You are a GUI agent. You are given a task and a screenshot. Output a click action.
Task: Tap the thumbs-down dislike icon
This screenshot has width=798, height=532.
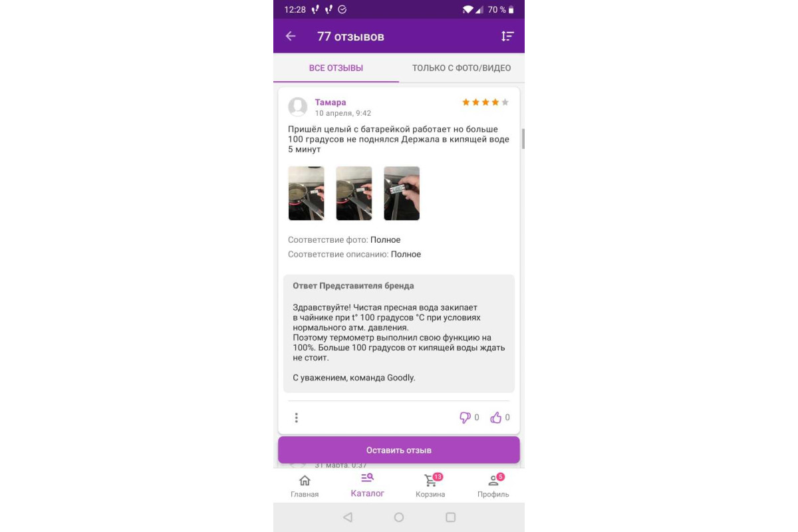[x=465, y=418]
